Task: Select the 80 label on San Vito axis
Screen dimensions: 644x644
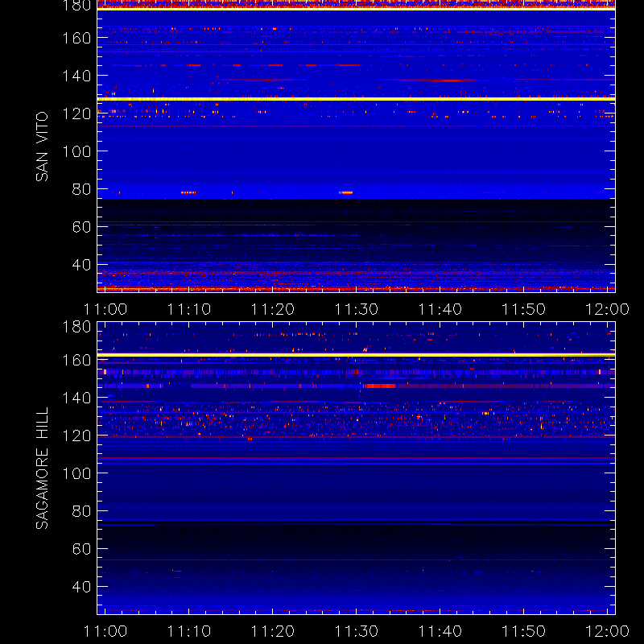Action: (x=81, y=189)
